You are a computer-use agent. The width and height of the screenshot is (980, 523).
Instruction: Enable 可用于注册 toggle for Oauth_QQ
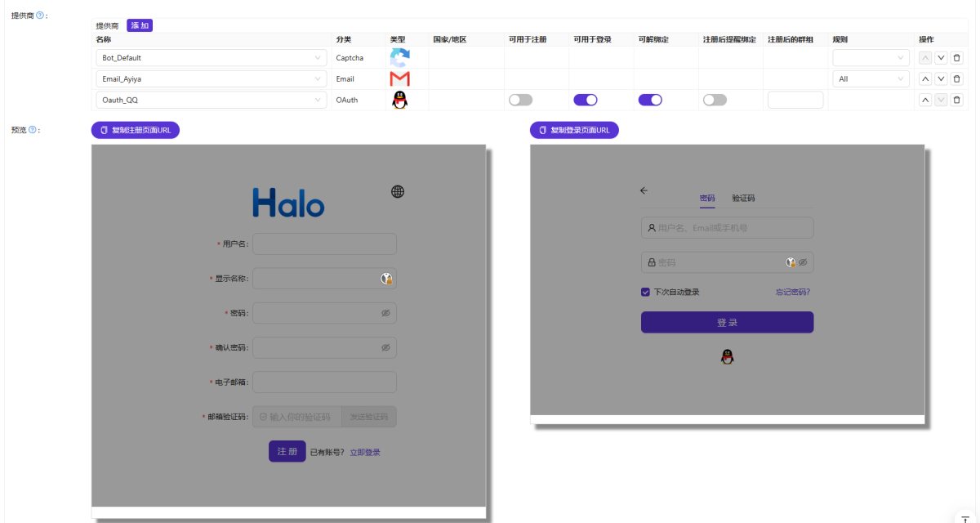[x=520, y=100]
